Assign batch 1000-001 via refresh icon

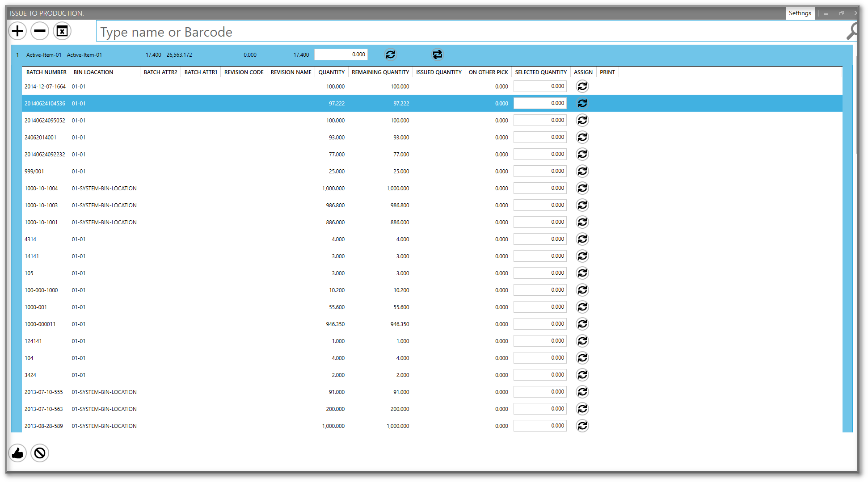pyautogui.click(x=582, y=307)
